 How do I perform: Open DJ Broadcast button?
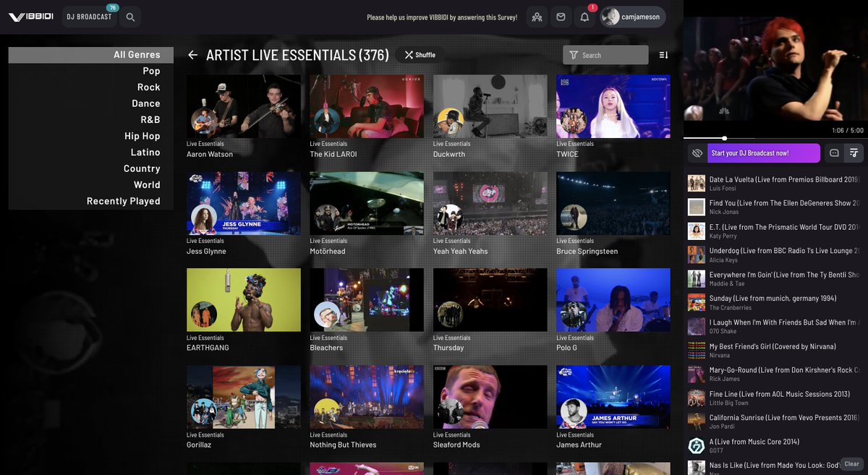point(90,17)
